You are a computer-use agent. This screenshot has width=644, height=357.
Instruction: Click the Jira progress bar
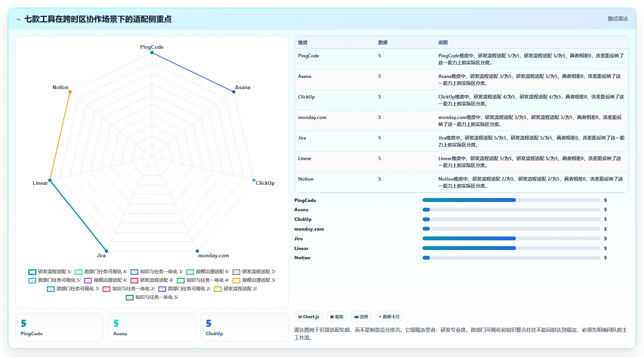[x=511, y=238]
